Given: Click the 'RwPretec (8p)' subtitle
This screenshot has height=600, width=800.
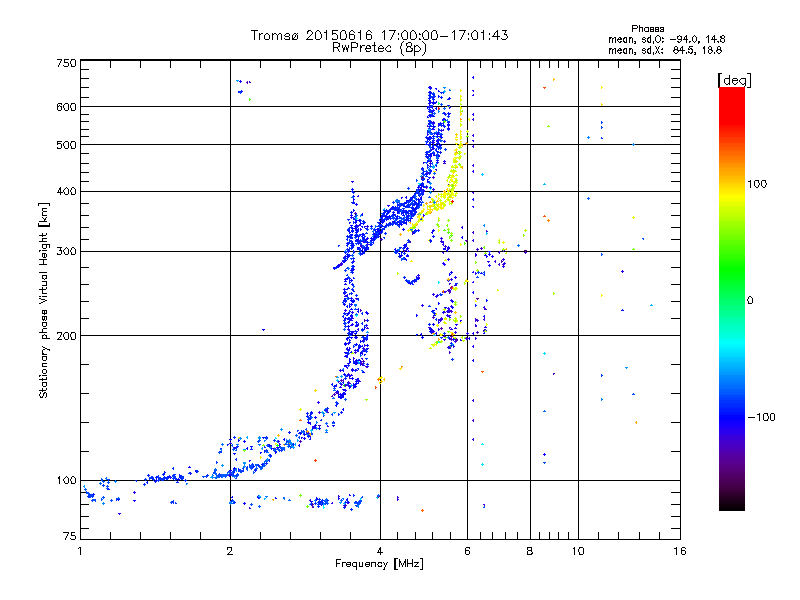Looking at the screenshot, I should [379, 48].
